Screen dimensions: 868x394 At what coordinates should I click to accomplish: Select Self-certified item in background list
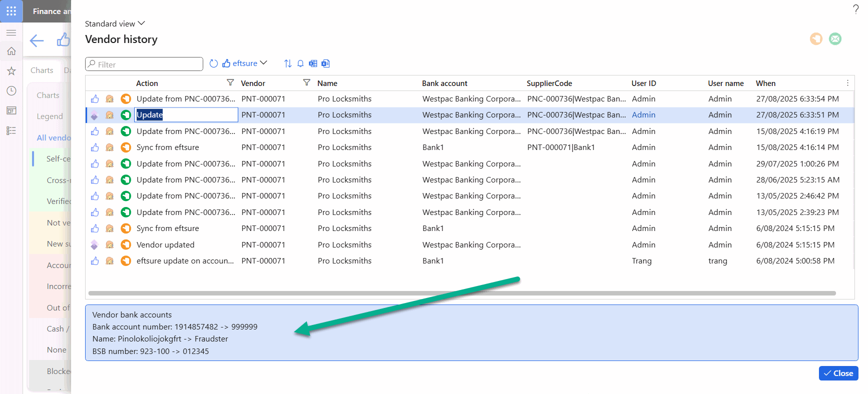point(59,159)
